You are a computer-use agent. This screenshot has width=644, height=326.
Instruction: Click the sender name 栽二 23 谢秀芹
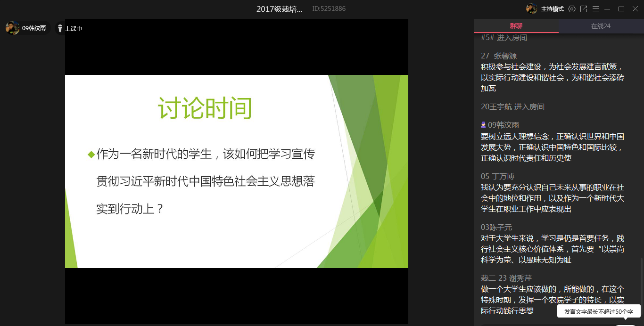[x=506, y=278]
